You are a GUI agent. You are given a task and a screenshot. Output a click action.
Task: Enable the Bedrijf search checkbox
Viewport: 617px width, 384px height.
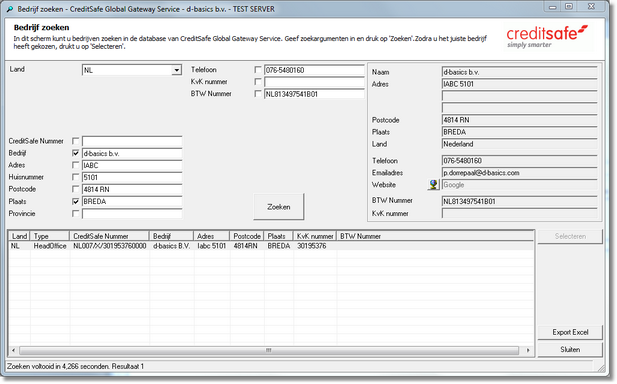[76, 153]
